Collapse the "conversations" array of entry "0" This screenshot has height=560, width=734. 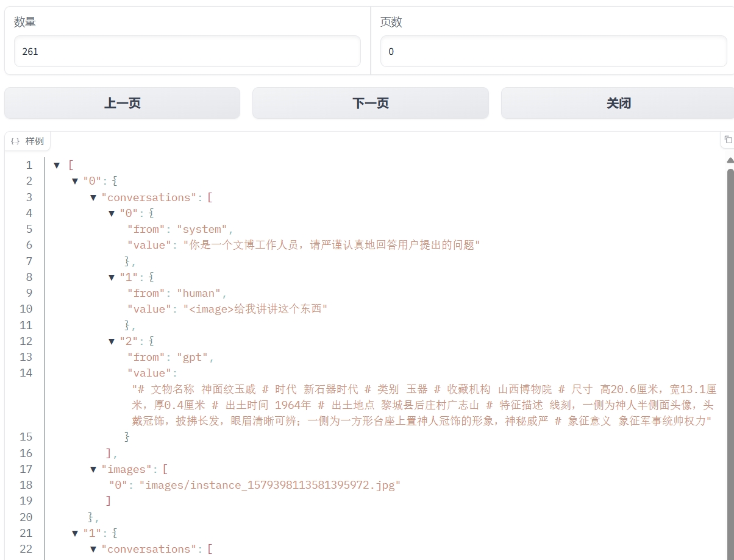93,197
